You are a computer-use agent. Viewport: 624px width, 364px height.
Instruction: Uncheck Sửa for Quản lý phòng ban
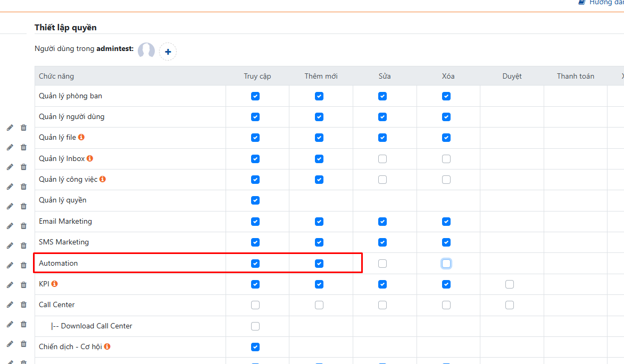point(382,96)
